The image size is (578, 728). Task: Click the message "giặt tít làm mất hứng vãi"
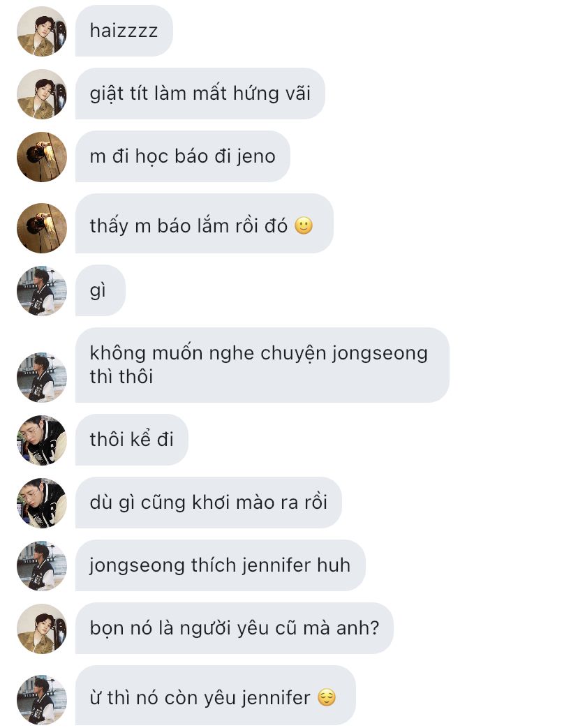200,94
